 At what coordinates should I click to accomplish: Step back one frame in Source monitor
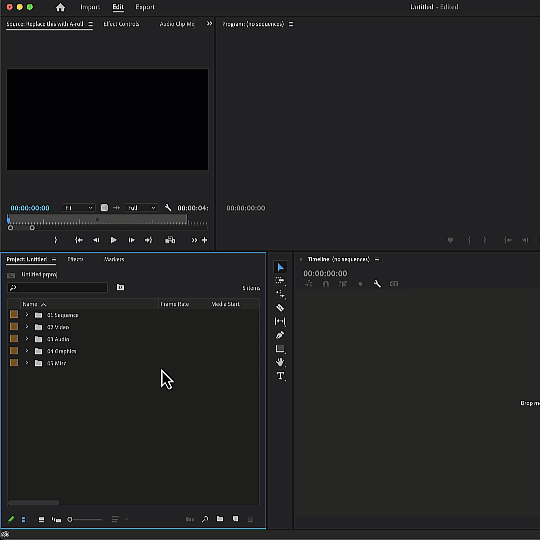pyautogui.click(x=96, y=240)
